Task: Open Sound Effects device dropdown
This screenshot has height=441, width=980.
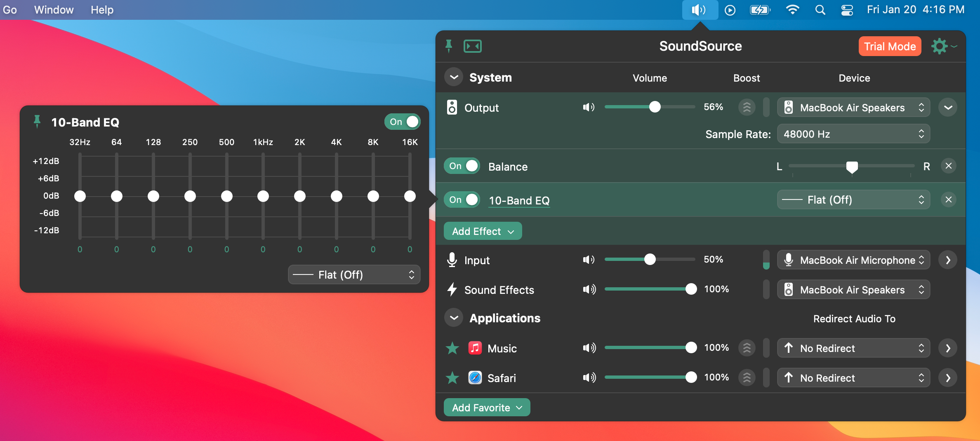Action: tap(853, 289)
